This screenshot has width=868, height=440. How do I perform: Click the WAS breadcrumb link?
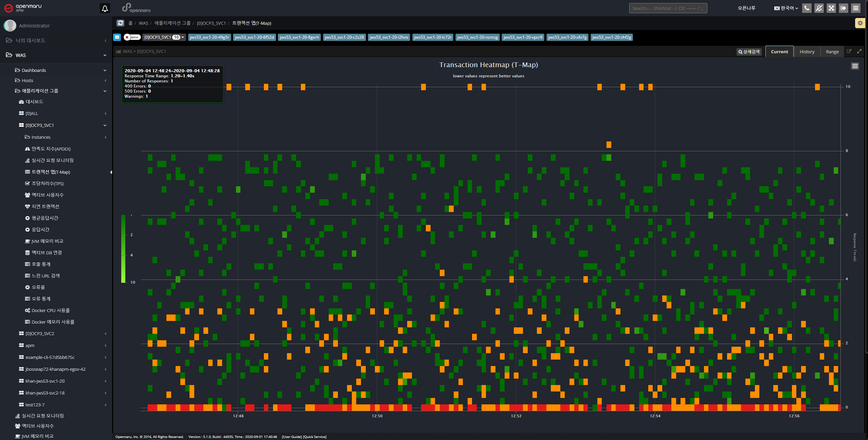click(x=143, y=23)
